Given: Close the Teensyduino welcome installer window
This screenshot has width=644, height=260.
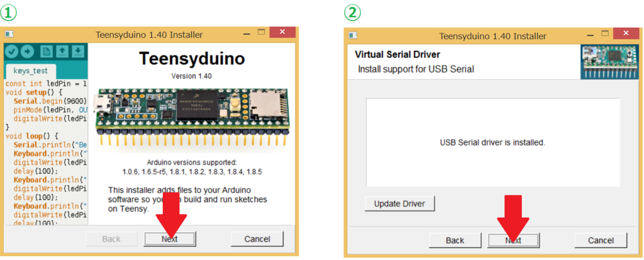Looking at the screenshot, I should [282, 33].
